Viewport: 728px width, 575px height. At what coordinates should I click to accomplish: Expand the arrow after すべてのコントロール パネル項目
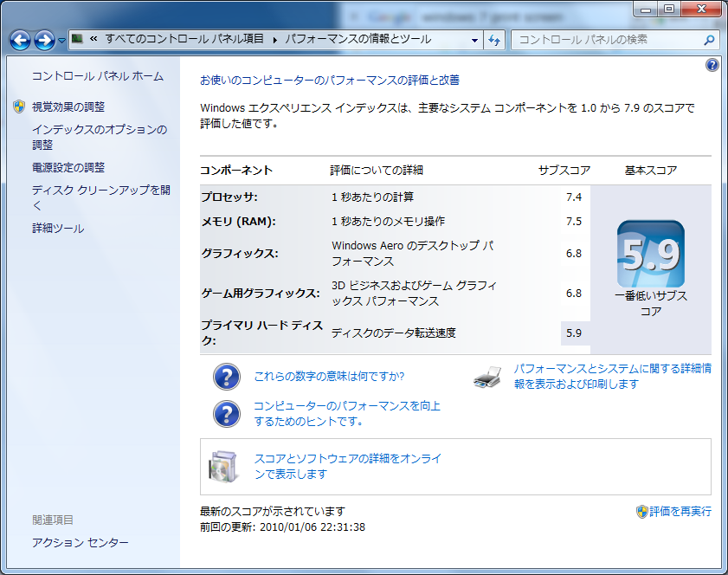(x=275, y=40)
